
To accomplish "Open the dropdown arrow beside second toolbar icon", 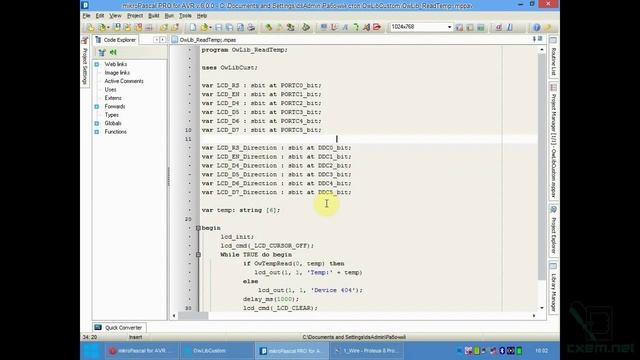I will [108, 27].
